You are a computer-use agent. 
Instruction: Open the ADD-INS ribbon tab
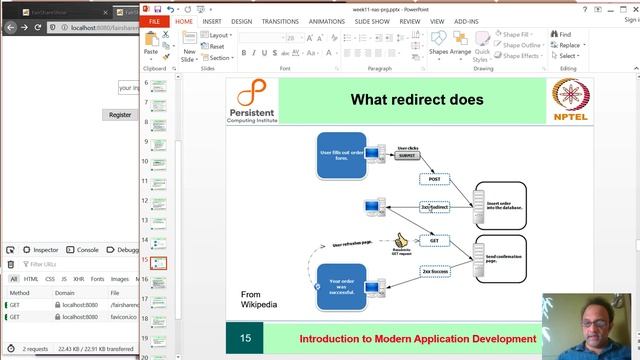click(466, 22)
